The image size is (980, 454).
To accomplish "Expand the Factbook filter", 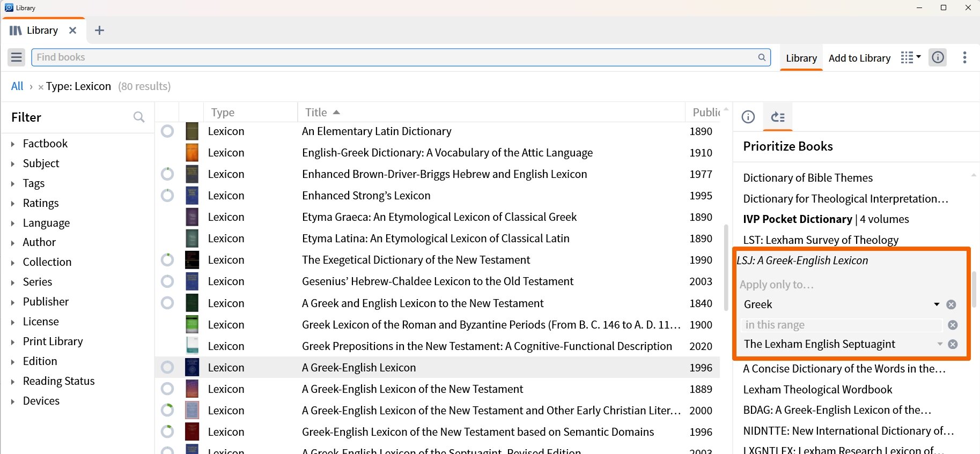I will coord(13,144).
